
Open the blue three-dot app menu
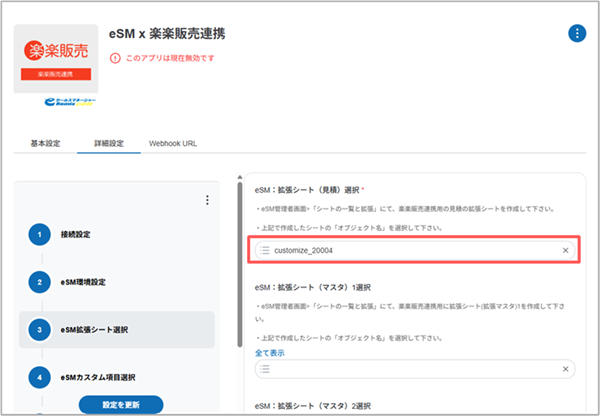coord(577,33)
